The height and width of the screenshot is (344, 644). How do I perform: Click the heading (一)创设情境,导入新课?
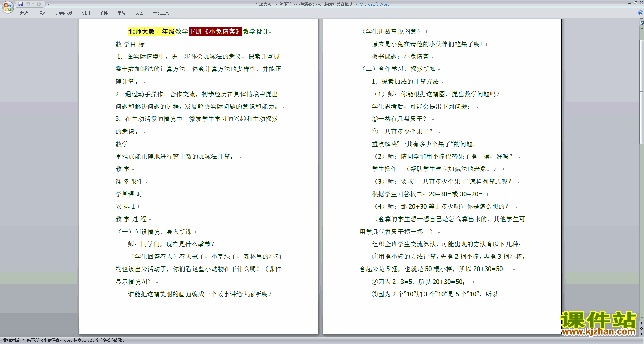(x=154, y=232)
